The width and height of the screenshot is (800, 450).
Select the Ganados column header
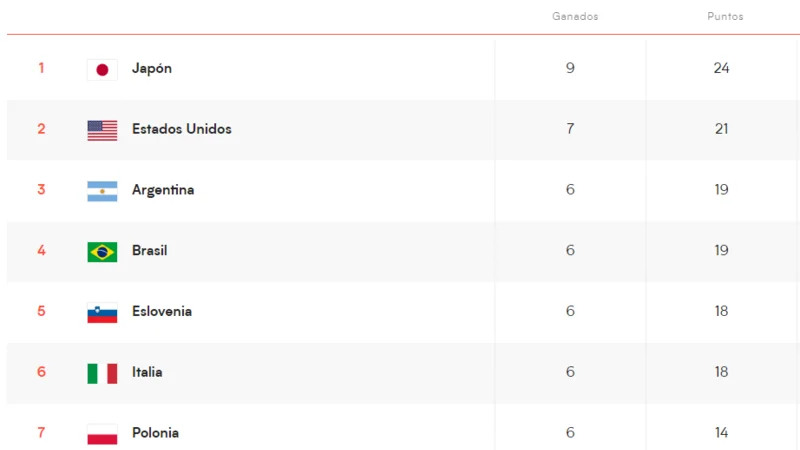click(575, 16)
